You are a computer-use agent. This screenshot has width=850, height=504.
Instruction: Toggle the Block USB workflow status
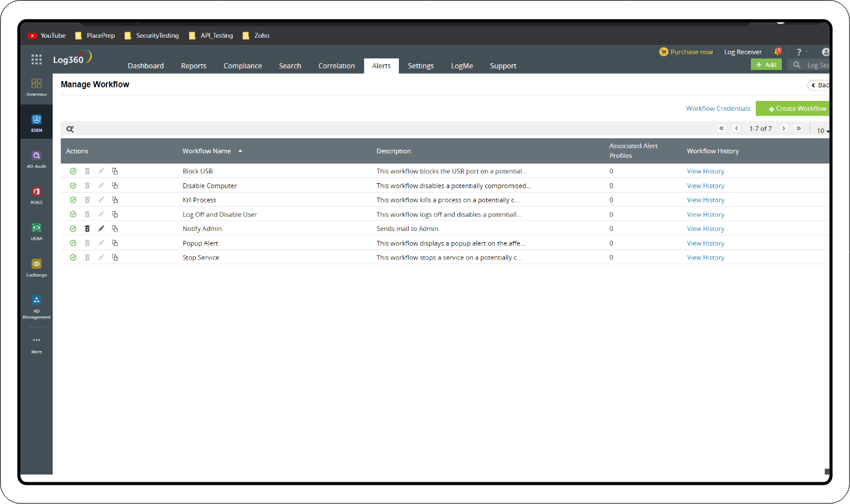pos(72,171)
